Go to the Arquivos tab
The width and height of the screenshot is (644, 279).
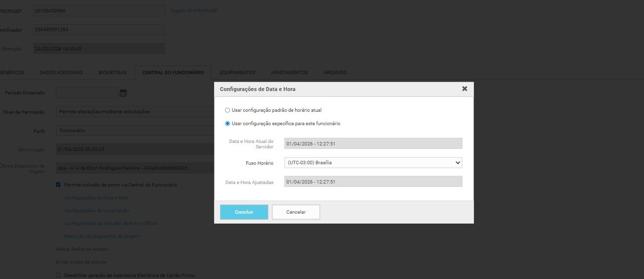335,73
